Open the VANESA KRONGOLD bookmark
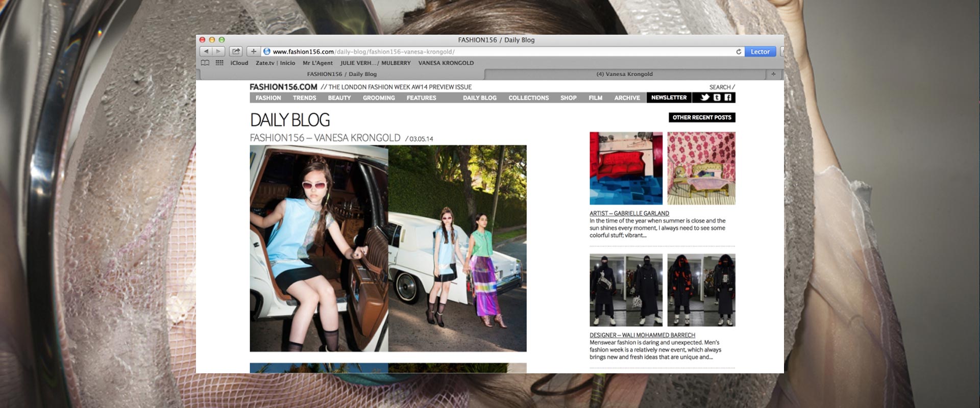The width and height of the screenshot is (980, 408). click(x=446, y=63)
